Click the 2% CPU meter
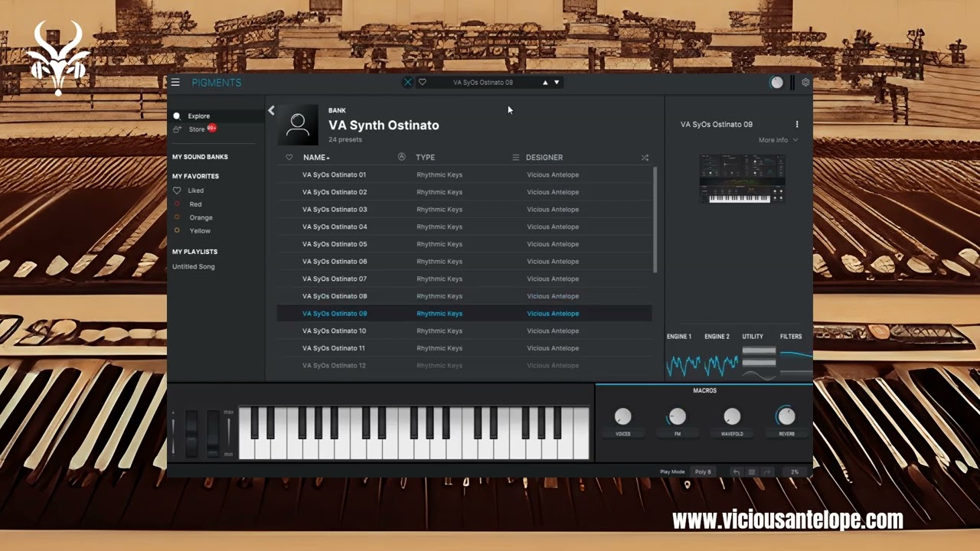Viewport: 980px width, 551px height. (794, 472)
